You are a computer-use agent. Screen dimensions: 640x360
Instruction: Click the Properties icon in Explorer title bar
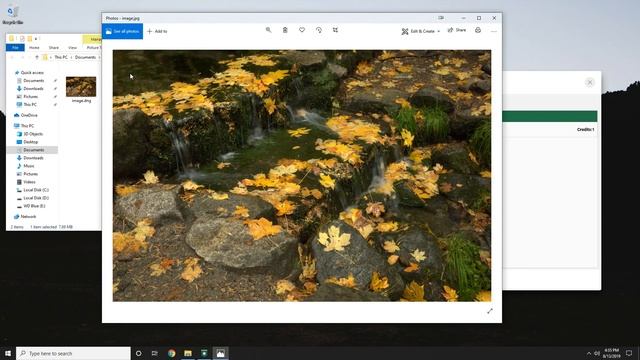point(22,39)
